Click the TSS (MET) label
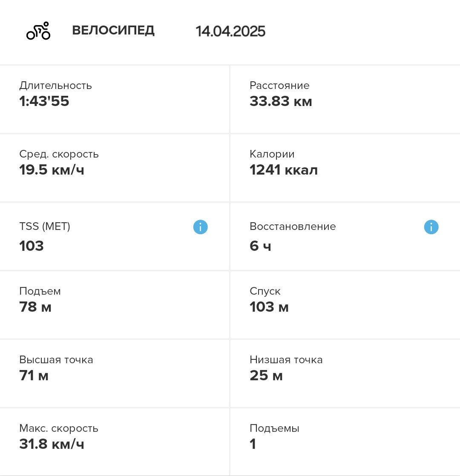460x476 pixels. pyautogui.click(x=45, y=227)
